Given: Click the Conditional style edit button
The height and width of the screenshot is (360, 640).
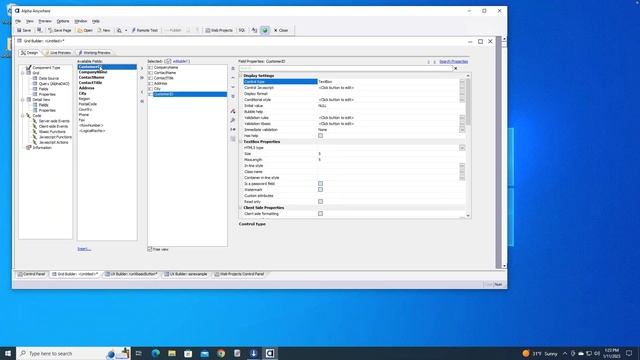Looking at the screenshot, I should (462, 100).
